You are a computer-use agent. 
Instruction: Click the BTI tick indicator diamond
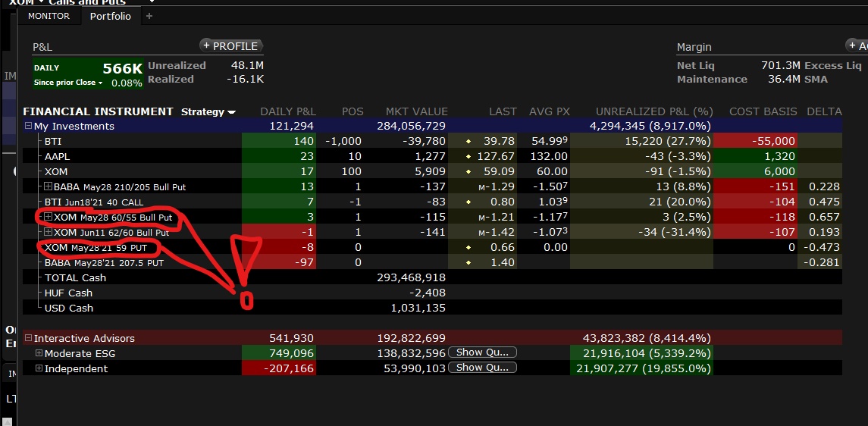pos(469,142)
